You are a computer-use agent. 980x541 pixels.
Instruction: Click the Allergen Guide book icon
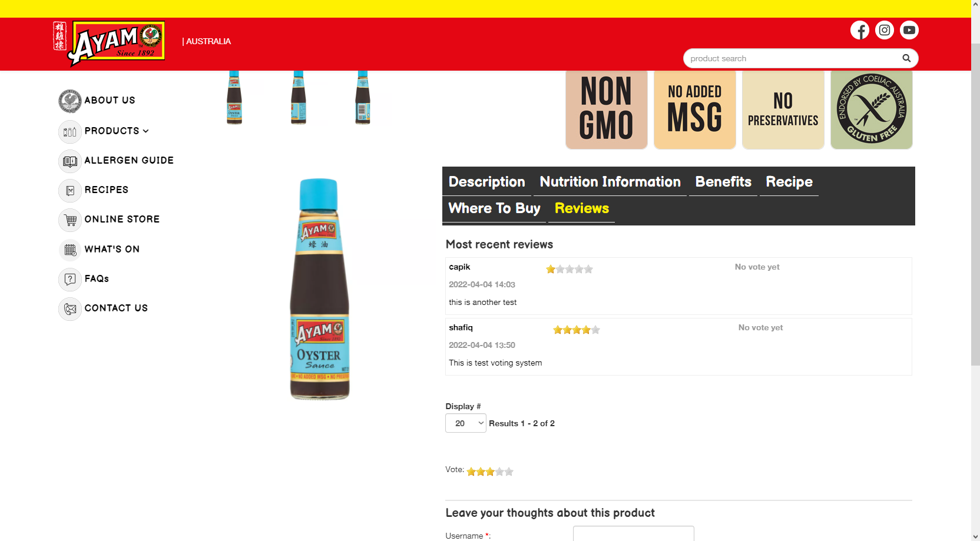point(70,161)
